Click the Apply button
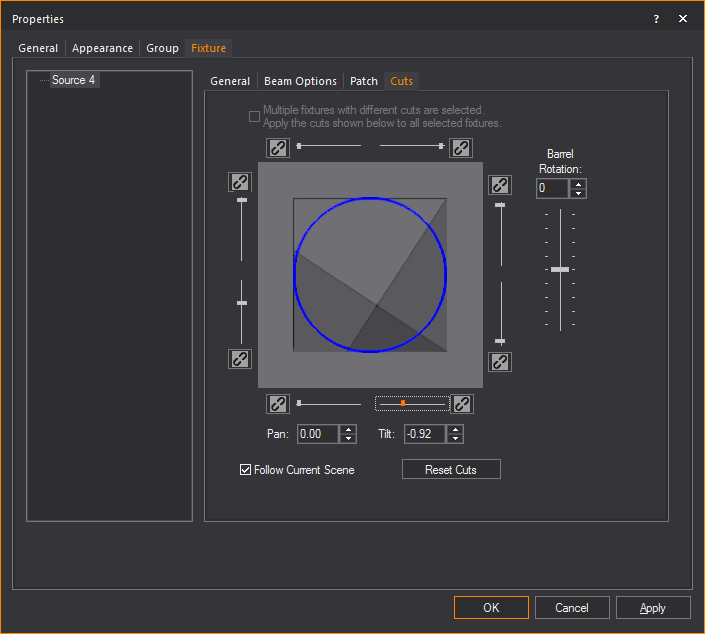This screenshot has height=634, width=705. pyautogui.click(x=652, y=608)
